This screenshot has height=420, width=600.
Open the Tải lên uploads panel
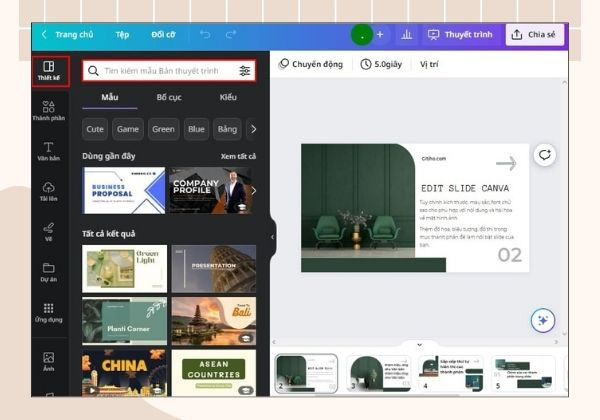(49, 192)
